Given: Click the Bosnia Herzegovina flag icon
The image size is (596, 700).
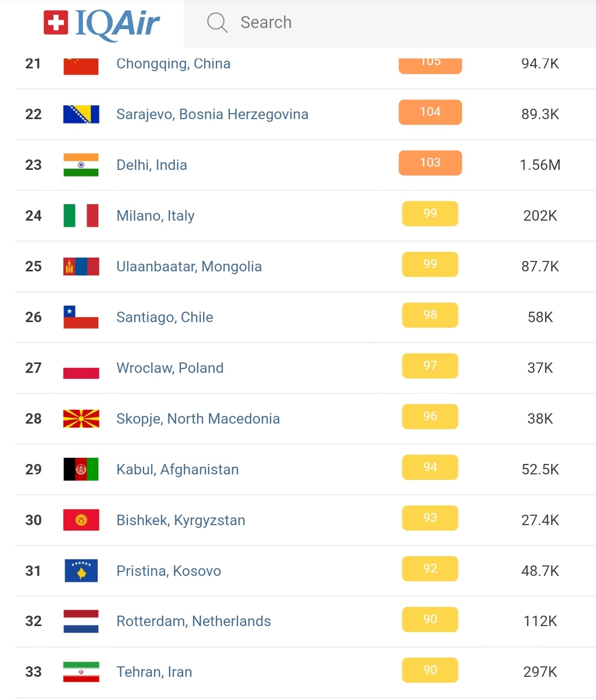Looking at the screenshot, I should pos(81,114).
